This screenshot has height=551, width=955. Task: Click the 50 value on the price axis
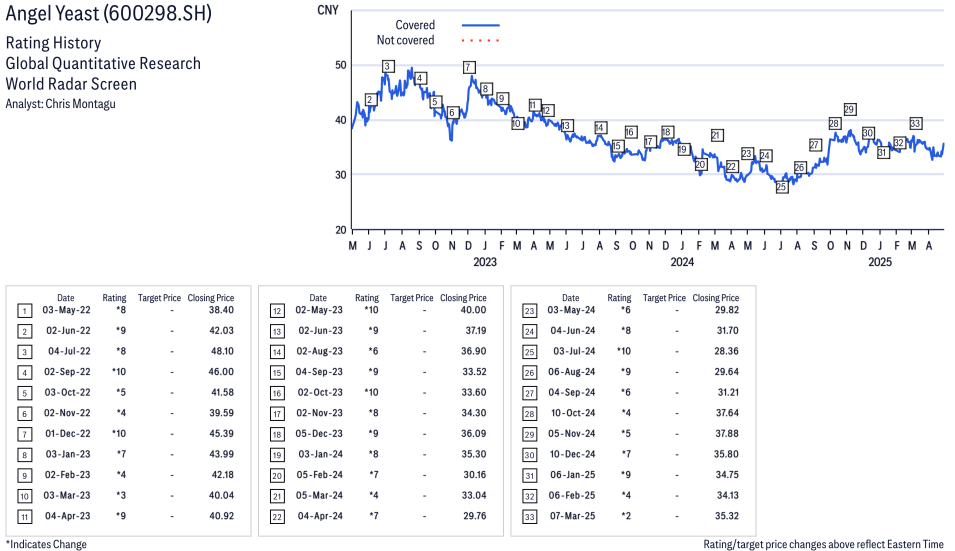pos(340,65)
